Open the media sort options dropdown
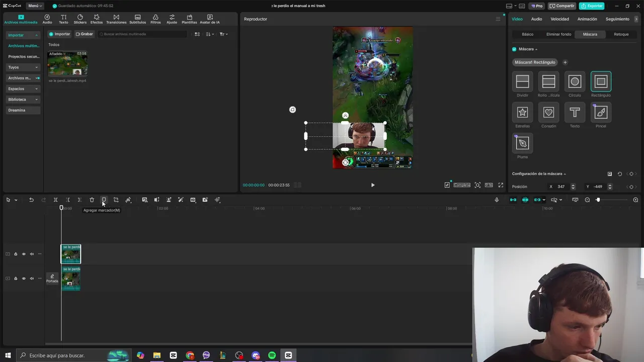 pyautogui.click(x=210, y=34)
